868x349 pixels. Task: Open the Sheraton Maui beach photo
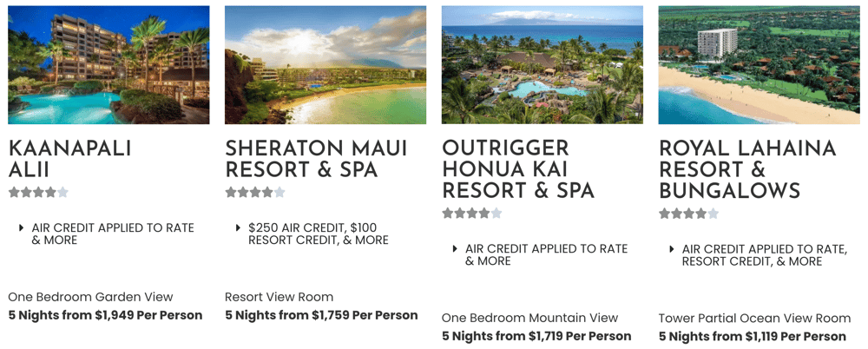(325, 65)
